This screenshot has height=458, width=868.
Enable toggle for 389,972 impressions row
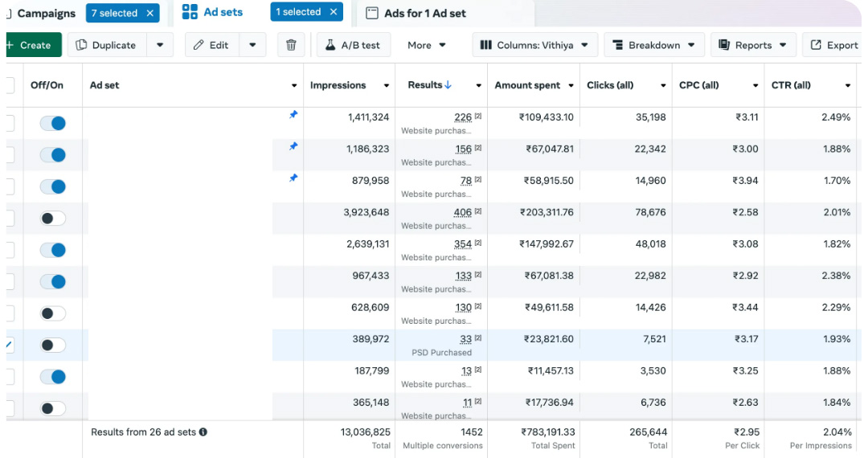coord(53,346)
